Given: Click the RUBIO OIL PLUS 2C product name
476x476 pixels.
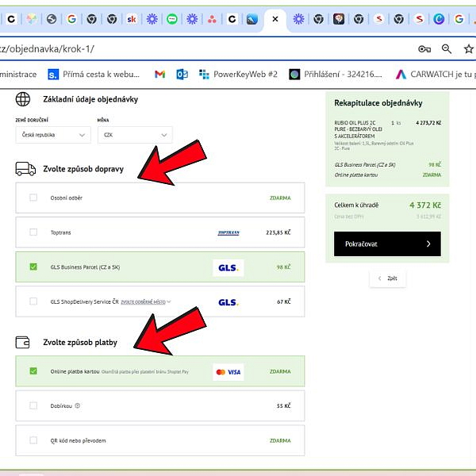Looking at the screenshot, I should coord(359,129).
